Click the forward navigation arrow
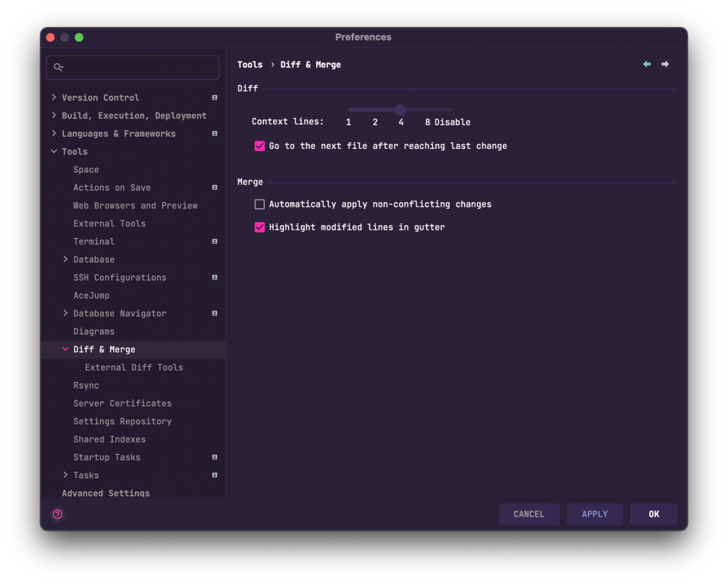The image size is (728, 584). click(665, 63)
